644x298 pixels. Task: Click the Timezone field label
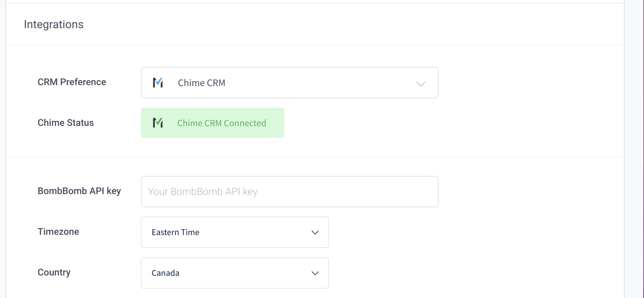tap(58, 232)
